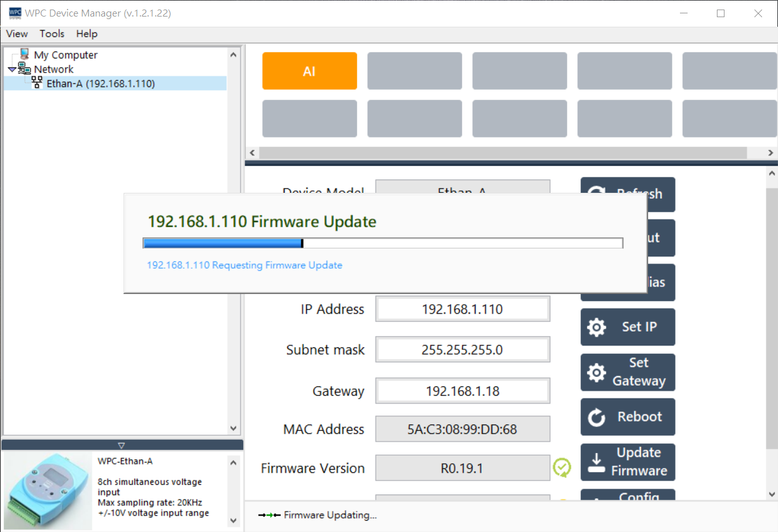Viewport: 778px width, 532px height.
Task: Open the Help menu
Action: click(87, 34)
